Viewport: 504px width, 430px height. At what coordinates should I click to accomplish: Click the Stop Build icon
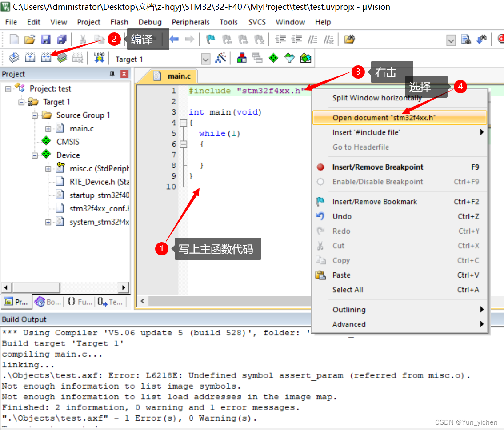pos(78,58)
